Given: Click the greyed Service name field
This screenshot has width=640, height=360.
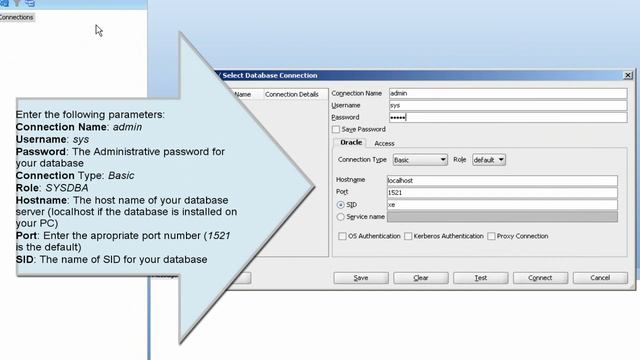Looking at the screenshot, I should [x=502, y=217].
